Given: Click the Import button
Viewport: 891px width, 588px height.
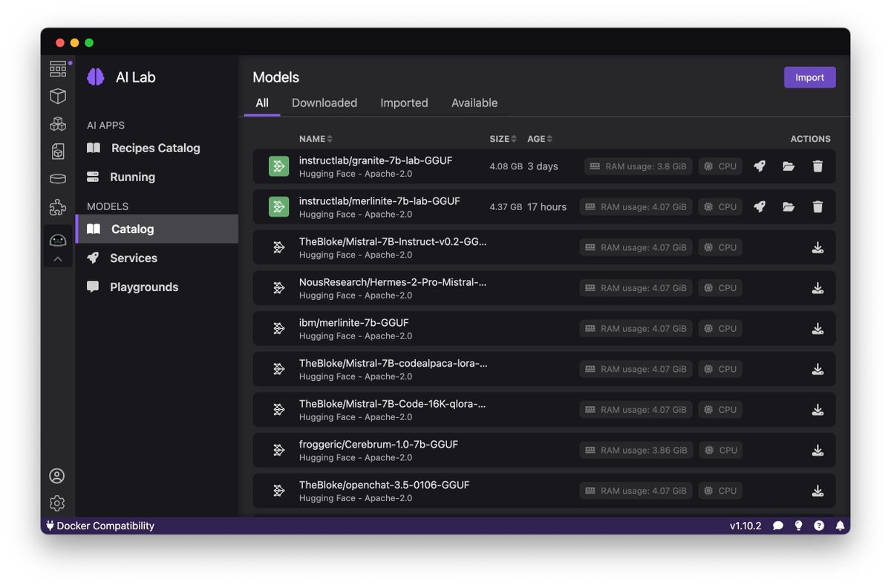Looking at the screenshot, I should tap(809, 77).
